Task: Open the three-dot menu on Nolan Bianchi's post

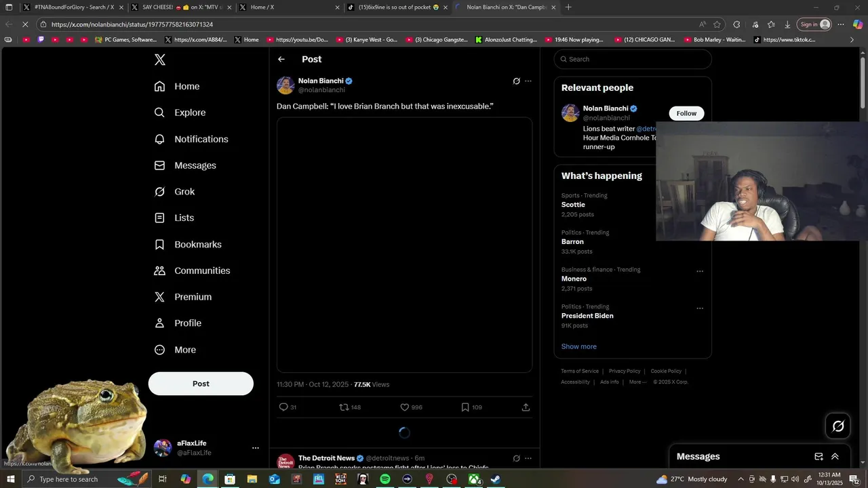Action: (528, 81)
